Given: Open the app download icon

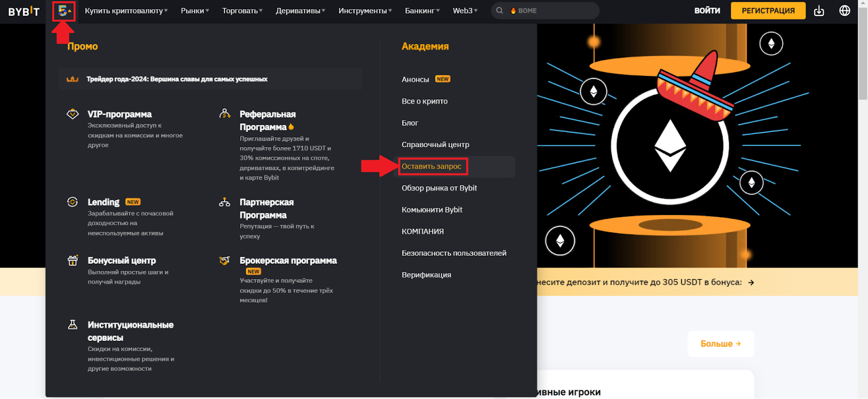Looking at the screenshot, I should point(819,11).
